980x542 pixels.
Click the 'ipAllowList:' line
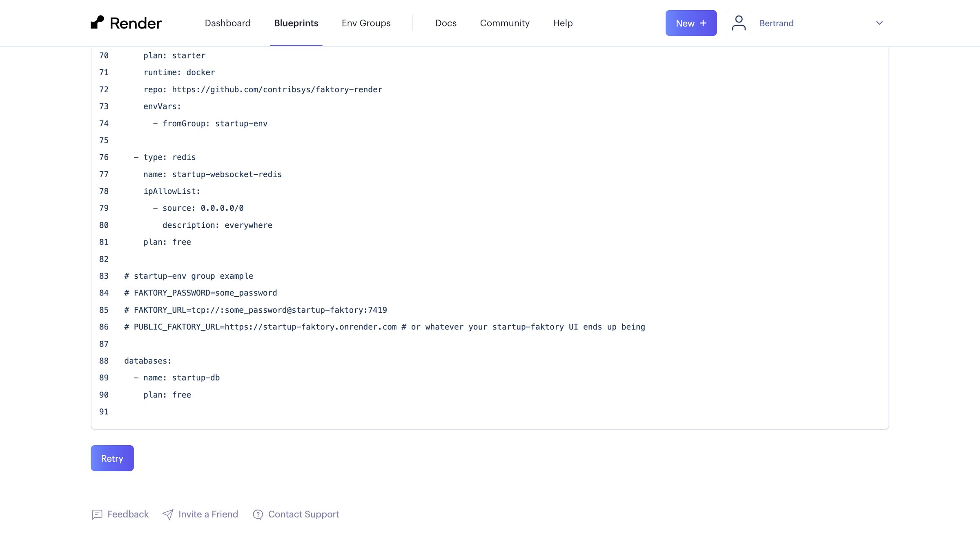point(171,191)
